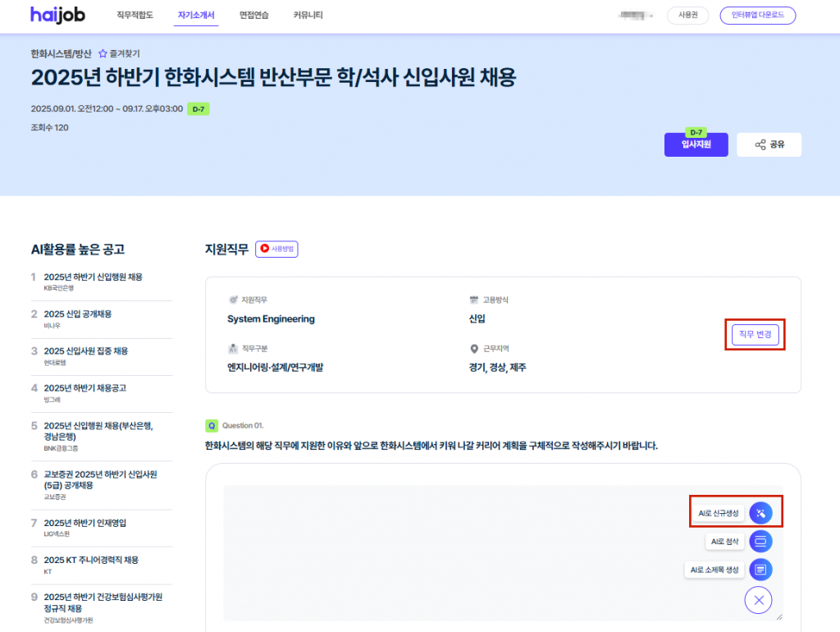
Task: Click the AI로 신규생성 label
Action: click(x=719, y=513)
